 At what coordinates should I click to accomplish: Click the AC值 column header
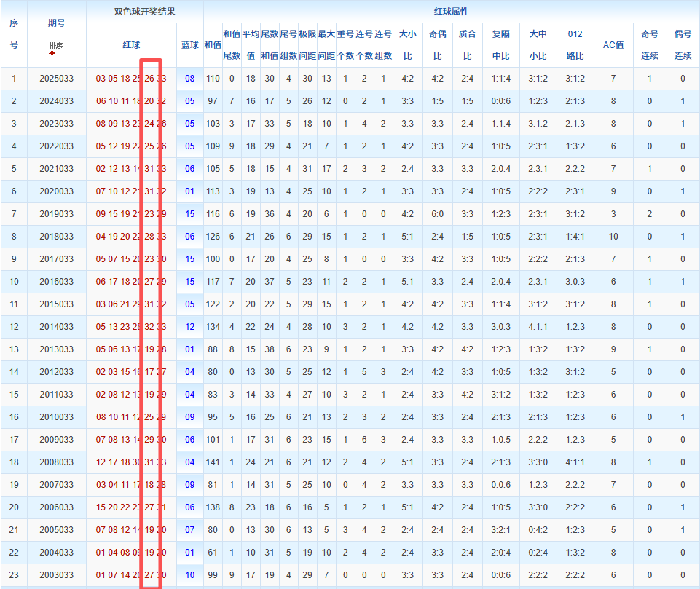(x=613, y=45)
